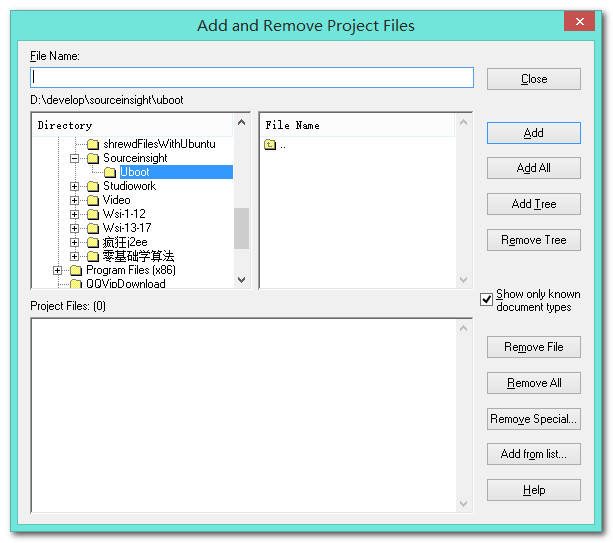Expand the Studiowork folder
613x543 pixels.
coord(74,186)
